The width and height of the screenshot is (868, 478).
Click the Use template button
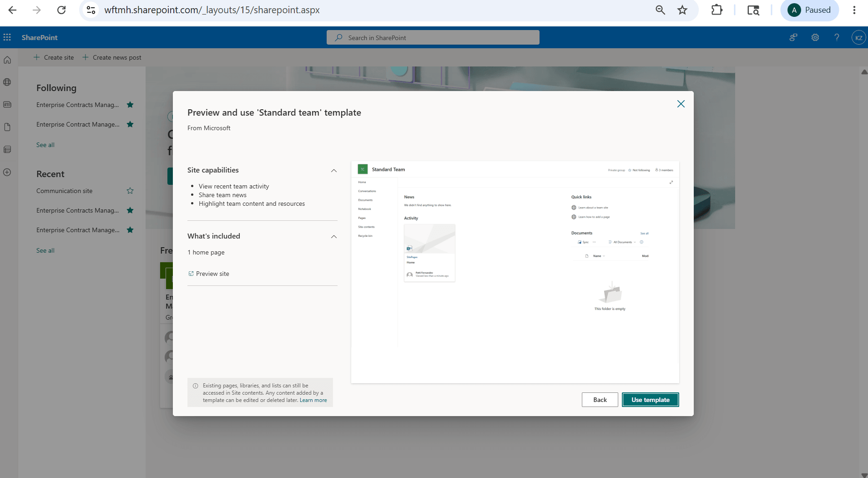(651, 400)
